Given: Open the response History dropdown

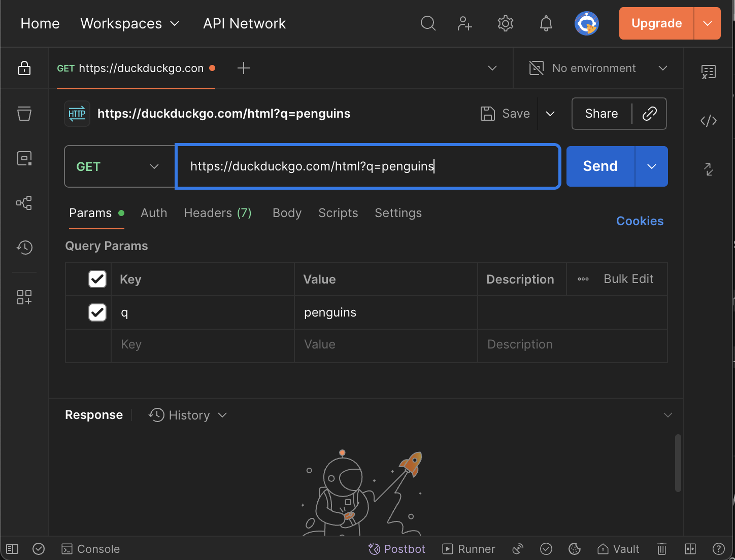Looking at the screenshot, I should point(188,415).
